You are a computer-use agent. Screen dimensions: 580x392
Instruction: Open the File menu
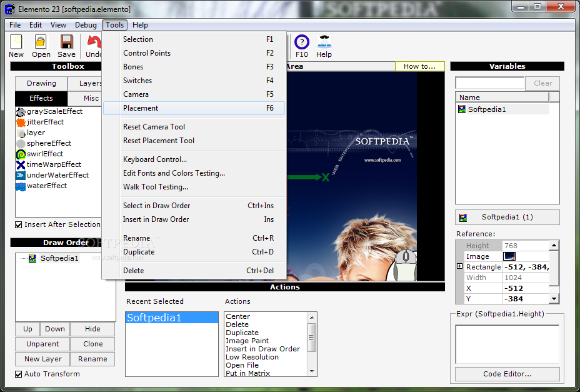15,25
